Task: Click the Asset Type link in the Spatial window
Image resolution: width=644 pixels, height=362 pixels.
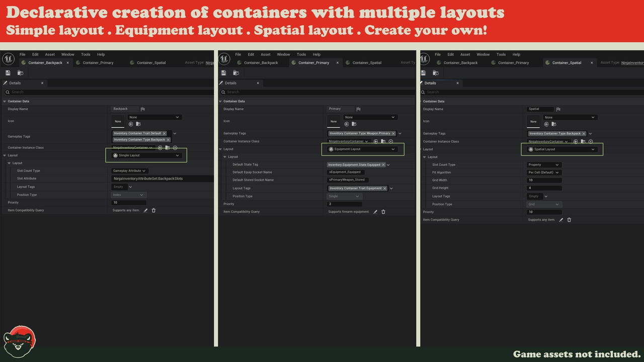Action: coord(632,63)
